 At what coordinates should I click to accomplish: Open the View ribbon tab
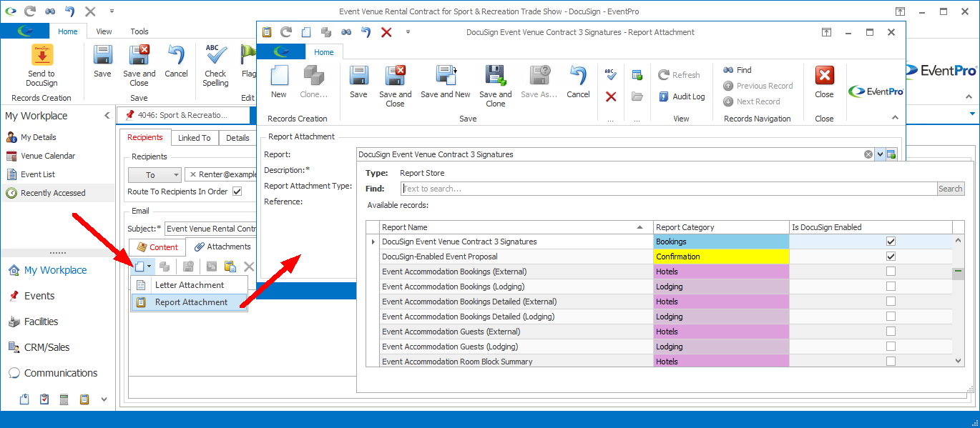[104, 31]
